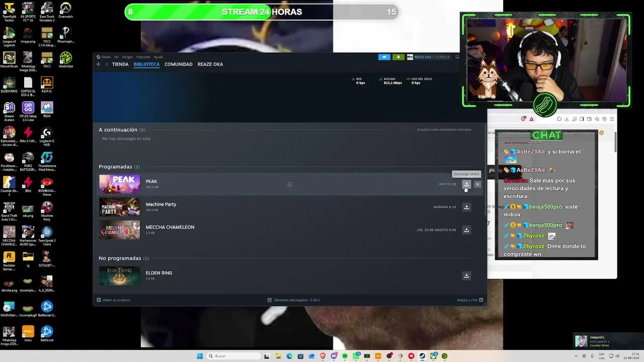This screenshot has width=644, height=362.
Task: Click Añadir un producto
Action: pos(113,300)
